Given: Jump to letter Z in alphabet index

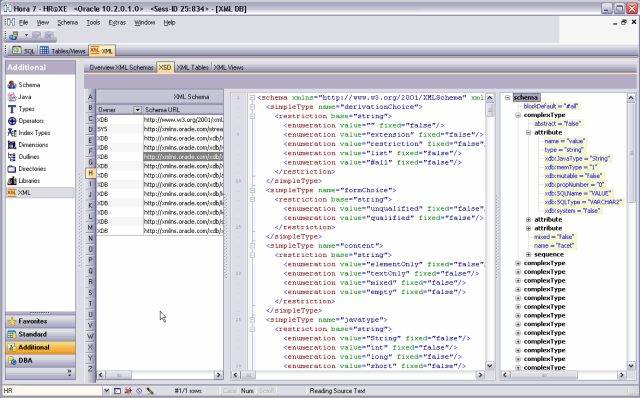Looking at the screenshot, I should [91, 369].
